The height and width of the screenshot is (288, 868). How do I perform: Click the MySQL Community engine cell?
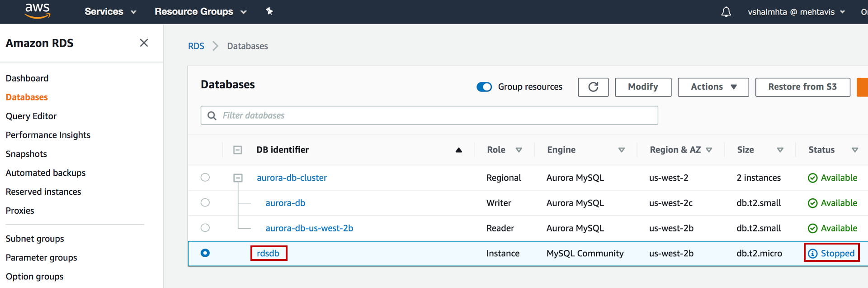click(x=585, y=254)
